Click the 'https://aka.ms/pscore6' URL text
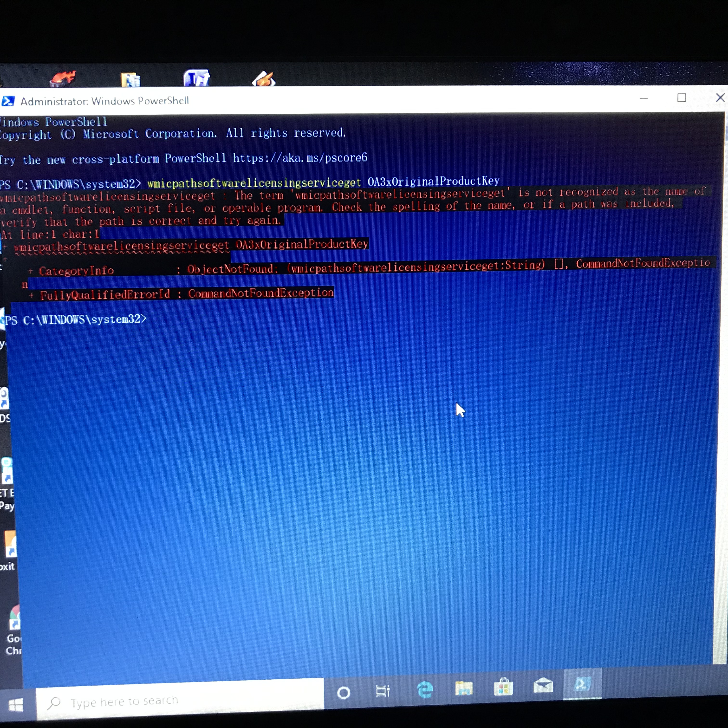Image resolution: width=728 pixels, height=728 pixels. click(300, 157)
